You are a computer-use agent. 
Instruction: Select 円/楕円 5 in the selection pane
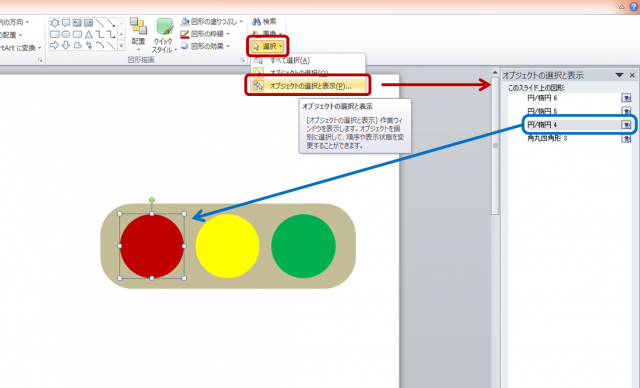click(x=542, y=111)
